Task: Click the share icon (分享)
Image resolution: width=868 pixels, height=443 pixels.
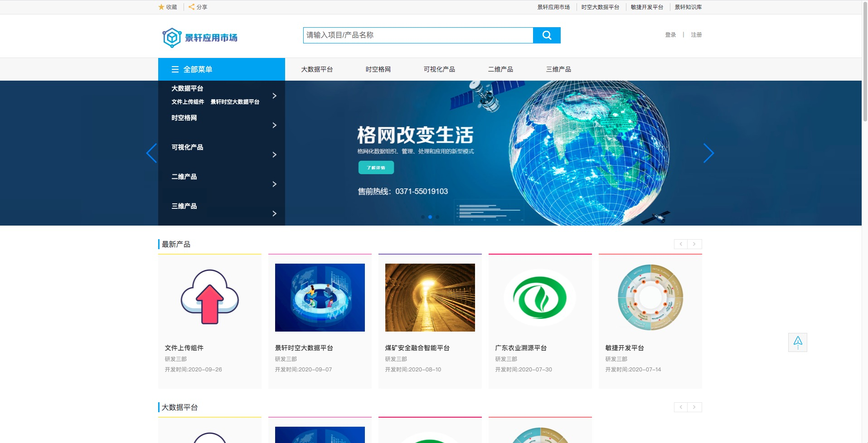Action: coord(191,7)
